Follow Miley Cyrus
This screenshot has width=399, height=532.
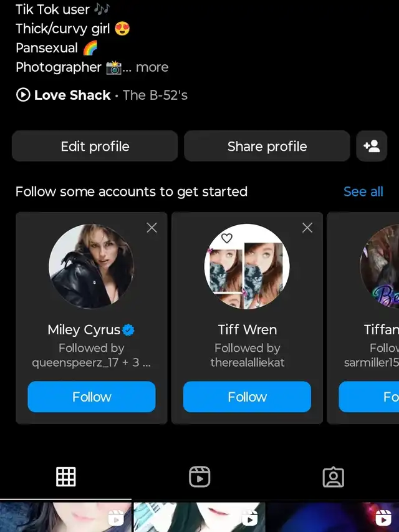[92, 397]
